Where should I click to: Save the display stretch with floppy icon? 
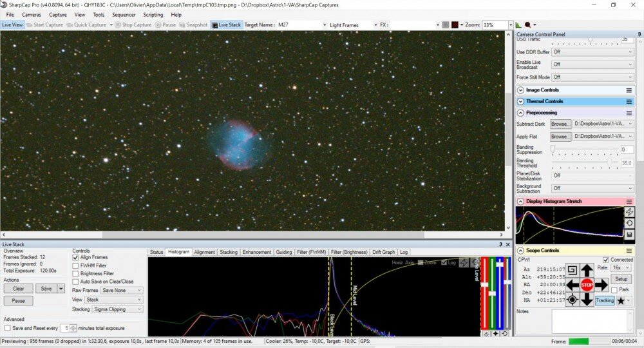coord(629,235)
